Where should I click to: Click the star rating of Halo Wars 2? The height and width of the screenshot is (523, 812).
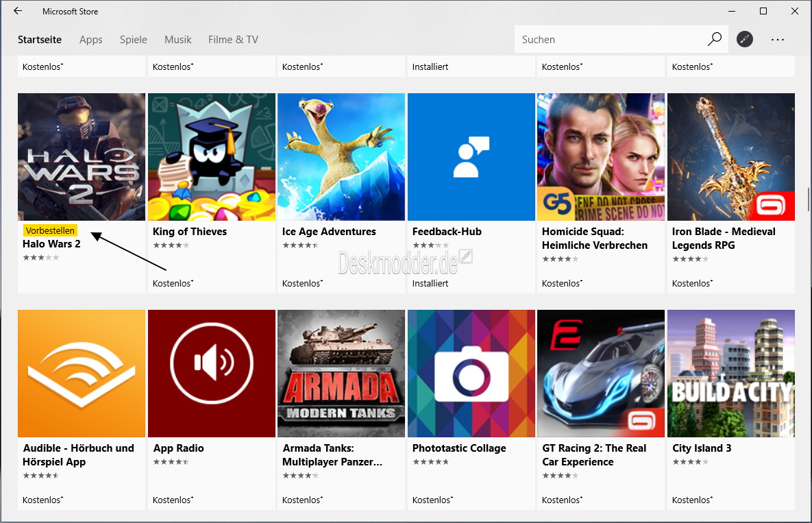click(x=41, y=257)
